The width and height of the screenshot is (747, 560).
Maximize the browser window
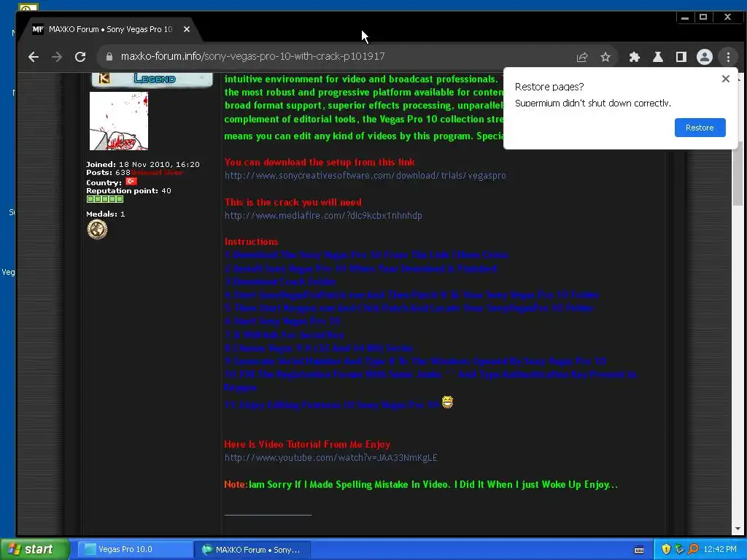tap(703, 17)
